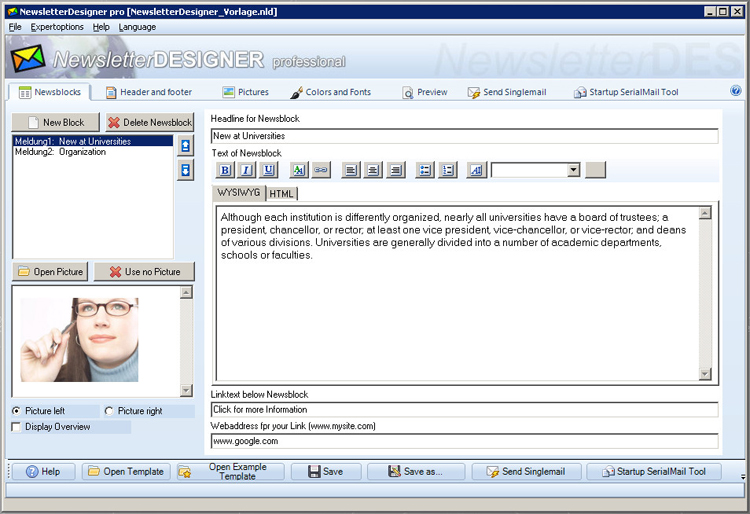Insert a hyperlink with the chain icon
750x514 pixels.
tap(321, 170)
